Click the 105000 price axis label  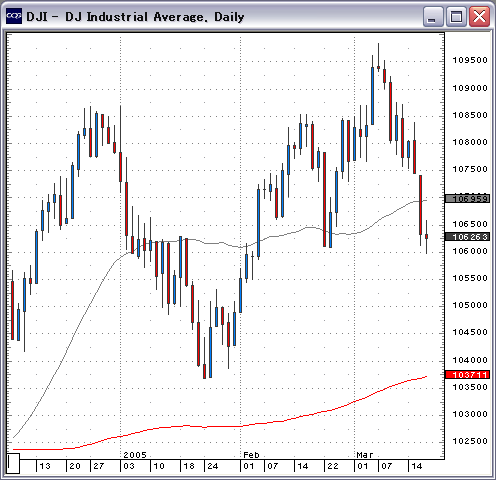(x=470, y=305)
